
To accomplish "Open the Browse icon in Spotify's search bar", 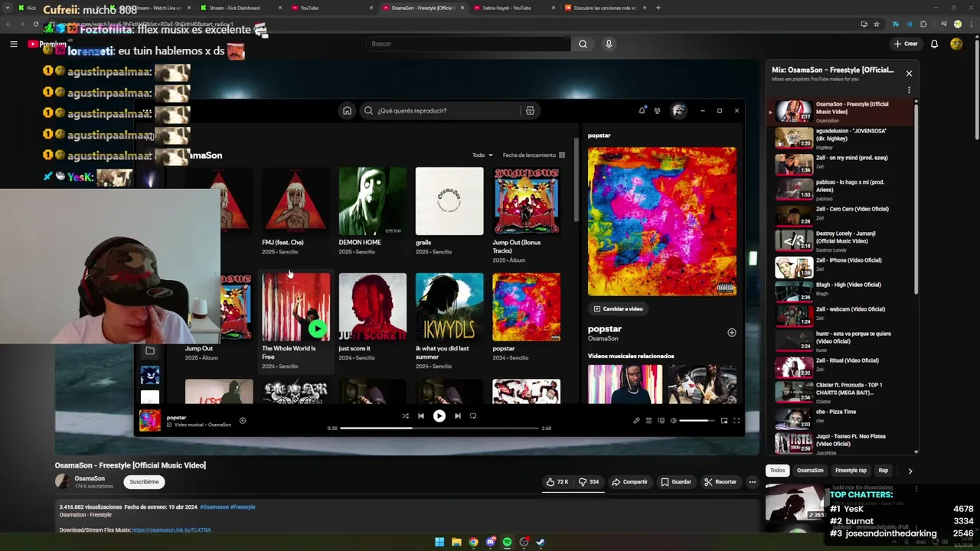I will (x=529, y=110).
